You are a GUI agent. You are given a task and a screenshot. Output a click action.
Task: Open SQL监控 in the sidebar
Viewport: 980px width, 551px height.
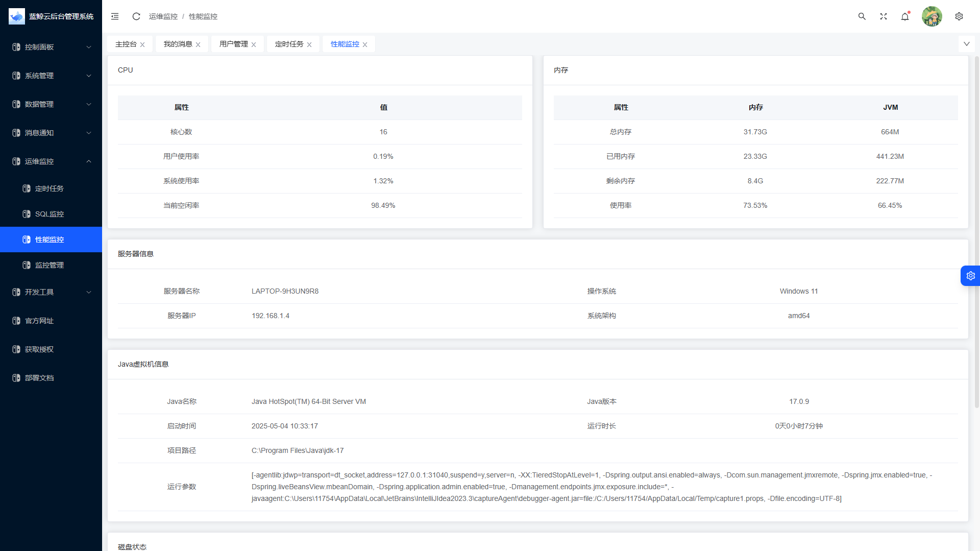point(50,214)
